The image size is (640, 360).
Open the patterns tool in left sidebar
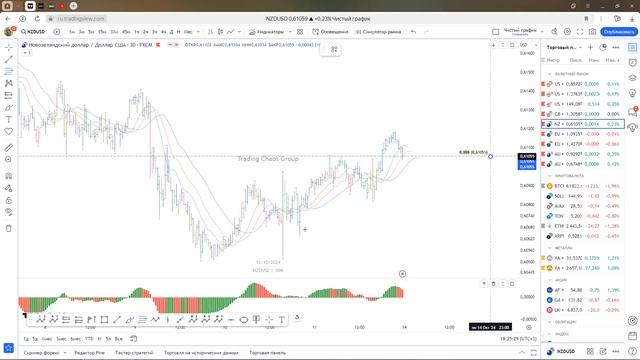pos(9,83)
